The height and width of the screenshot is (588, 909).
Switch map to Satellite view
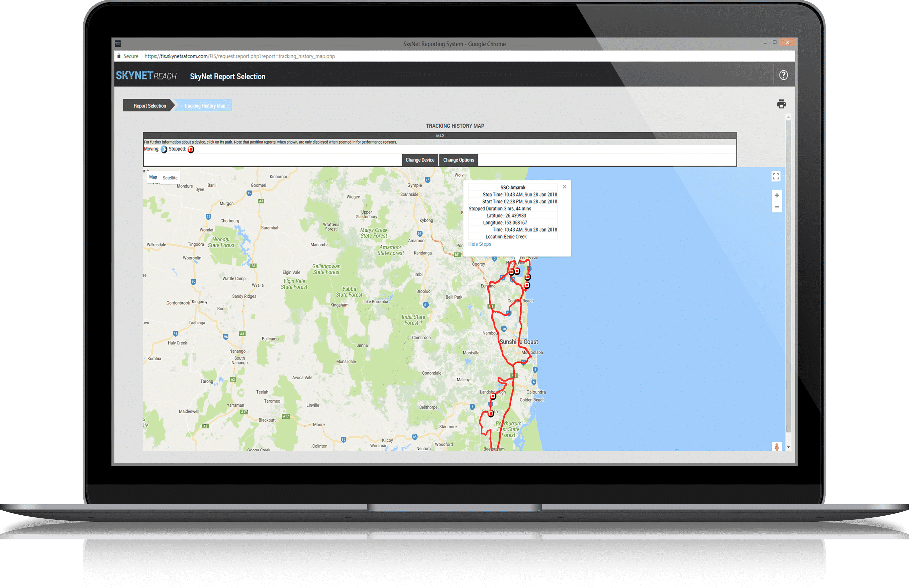(170, 177)
